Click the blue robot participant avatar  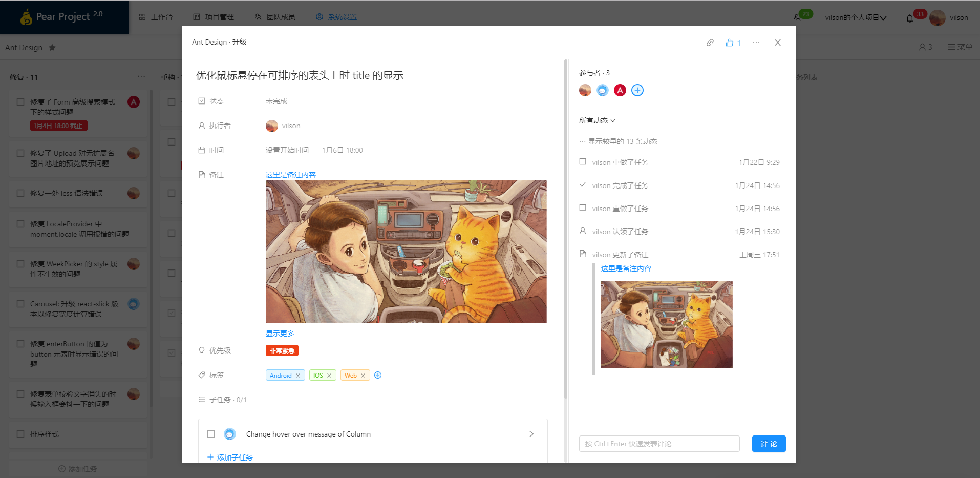pyautogui.click(x=603, y=90)
